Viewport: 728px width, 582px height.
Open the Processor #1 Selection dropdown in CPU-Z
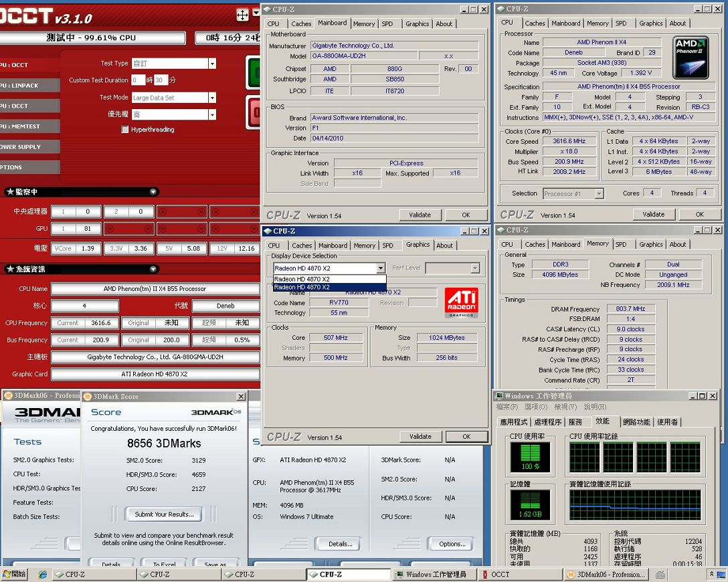[600, 193]
